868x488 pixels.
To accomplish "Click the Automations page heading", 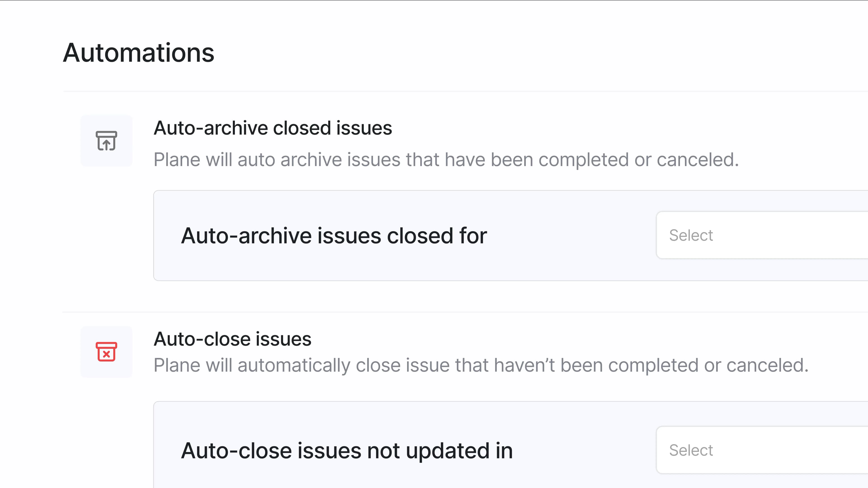I will pyautogui.click(x=139, y=52).
